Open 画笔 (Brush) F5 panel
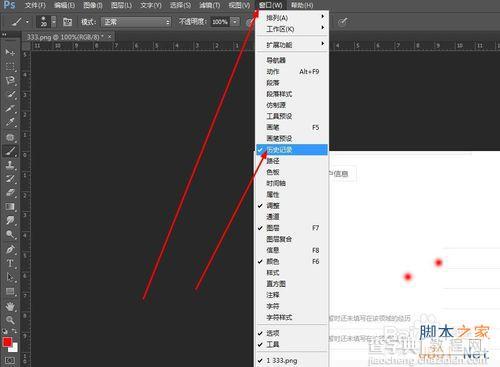Viewport: 500px width, 367px height. pyautogui.click(x=292, y=127)
